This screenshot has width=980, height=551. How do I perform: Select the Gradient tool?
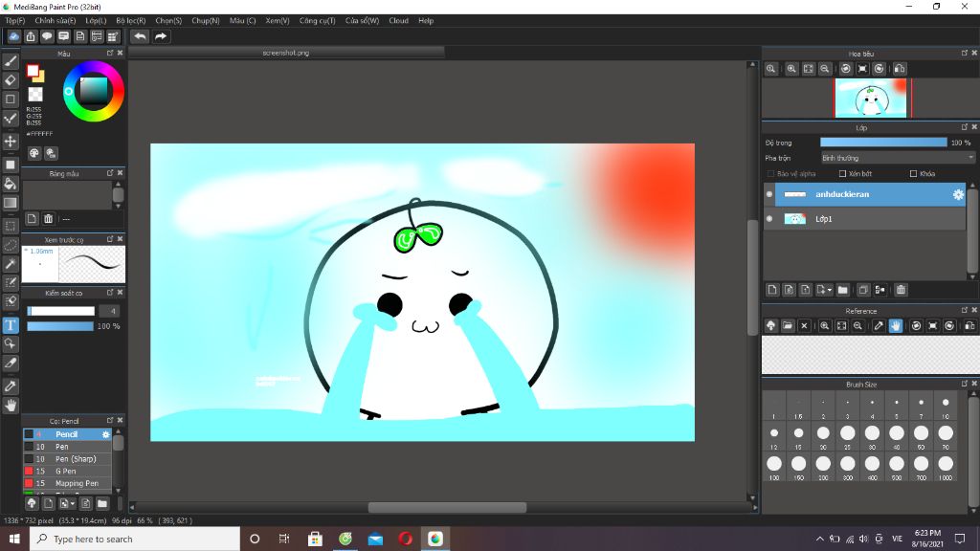coord(10,203)
